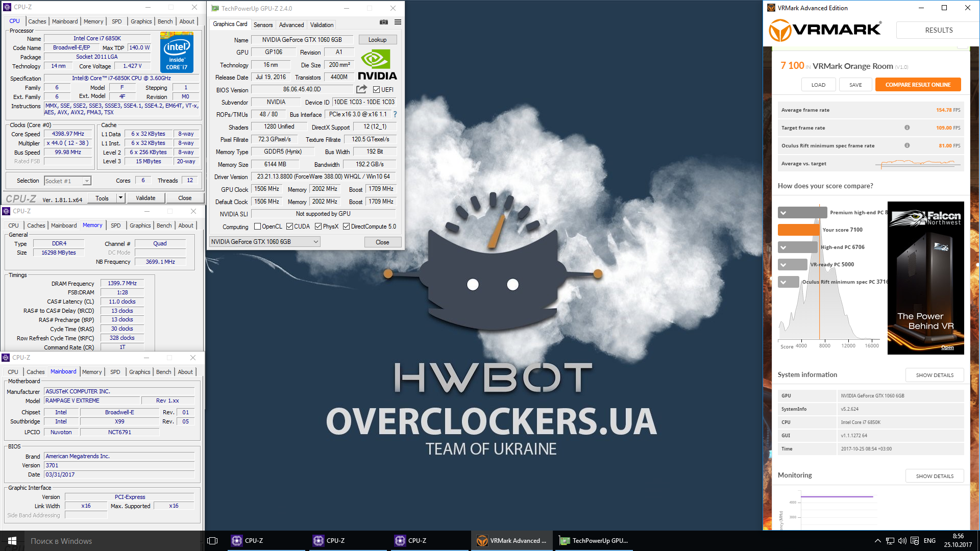Open the RESULTS tab in VRMark

point(939,30)
